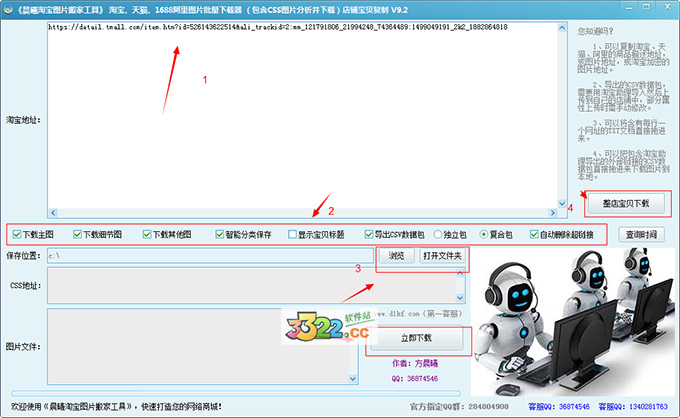Click the up arrow of the CSS地址 scrollbar
The width and height of the screenshot is (680, 418).
click(x=460, y=273)
